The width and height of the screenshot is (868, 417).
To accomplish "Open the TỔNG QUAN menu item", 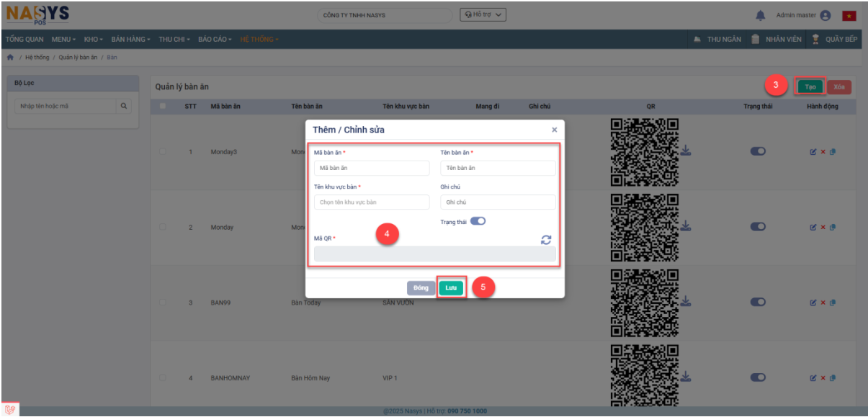I will pyautogui.click(x=24, y=39).
